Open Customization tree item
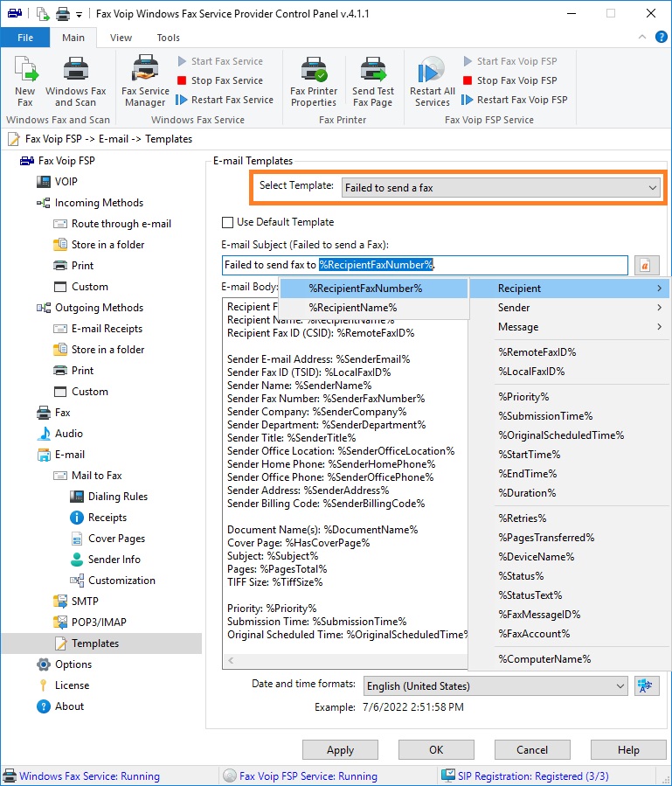Image resolution: width=672 pixels, height=786 pixels. (121, 581)
